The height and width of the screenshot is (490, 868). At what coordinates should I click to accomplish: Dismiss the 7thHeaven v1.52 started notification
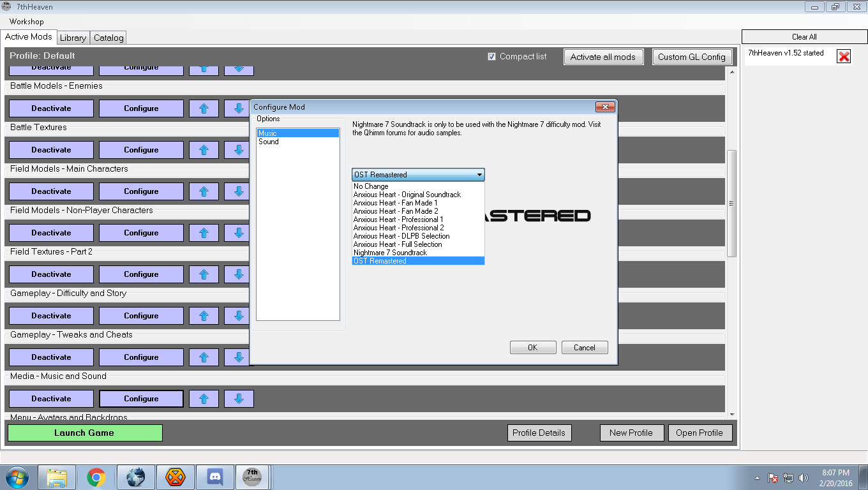(x=844, y=57)
